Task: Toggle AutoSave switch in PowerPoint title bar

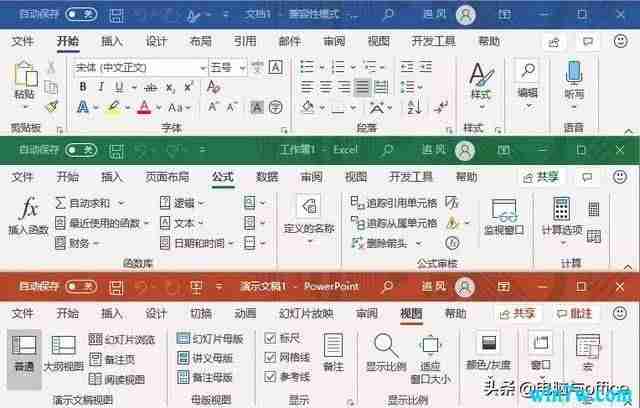Action: (x=82, y=286)
